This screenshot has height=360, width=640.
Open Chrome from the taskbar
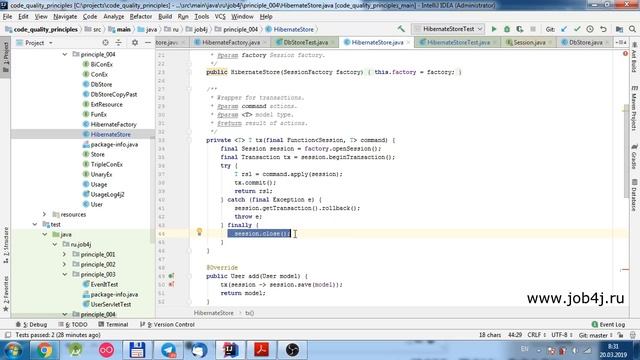(x=44, y=350)
